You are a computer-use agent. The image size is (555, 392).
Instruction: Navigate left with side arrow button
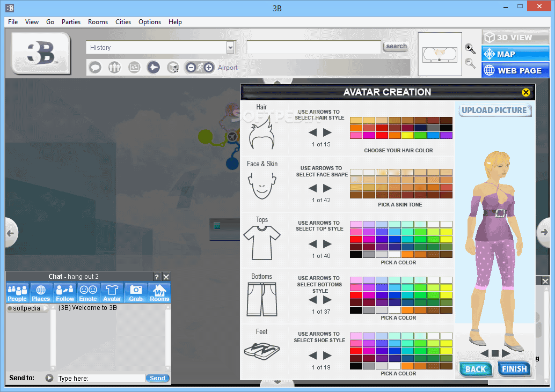click(11, 233)
